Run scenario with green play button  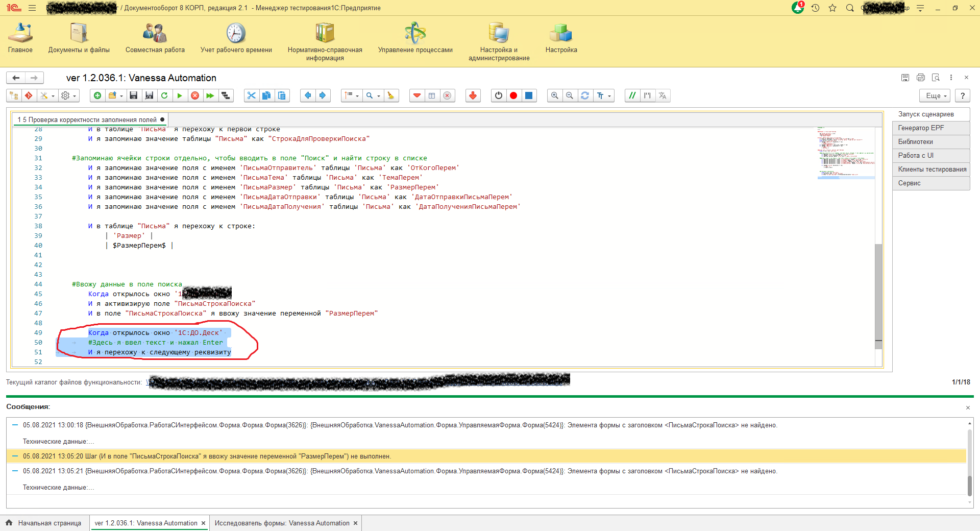180,95
